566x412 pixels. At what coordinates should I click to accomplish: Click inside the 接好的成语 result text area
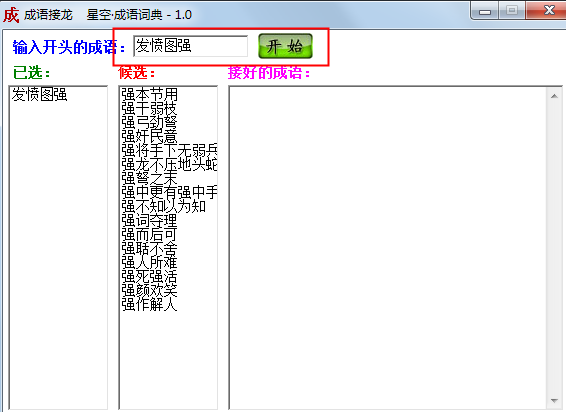(388, 248)
